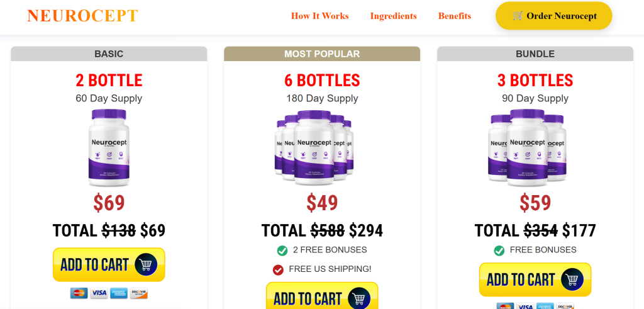
Task: Click the MOST POPULAR header banner
Action: click(x=321, y=54)
